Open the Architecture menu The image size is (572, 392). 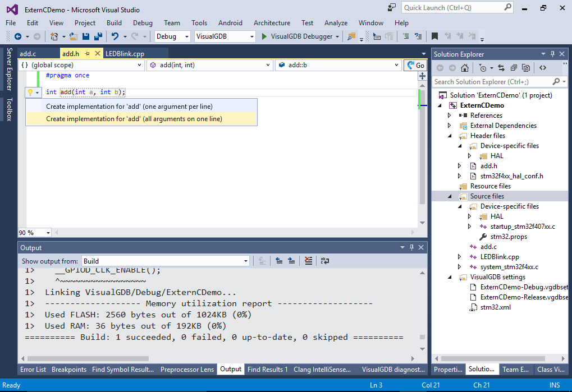pos(272,22)
